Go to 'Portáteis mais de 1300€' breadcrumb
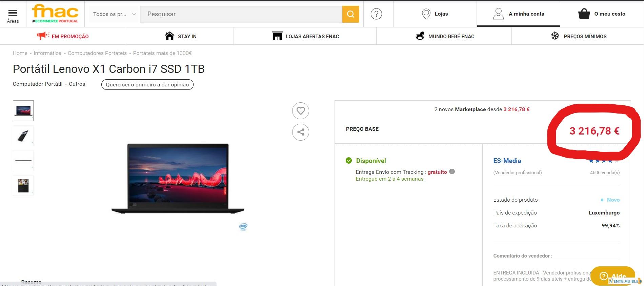The width and height of the screenshot is (644, 286). click(162, 53)
